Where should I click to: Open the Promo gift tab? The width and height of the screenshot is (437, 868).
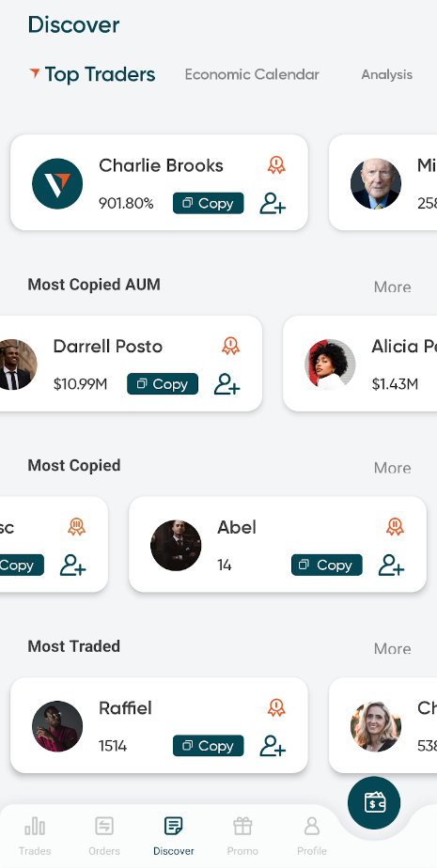click(242, 836)
